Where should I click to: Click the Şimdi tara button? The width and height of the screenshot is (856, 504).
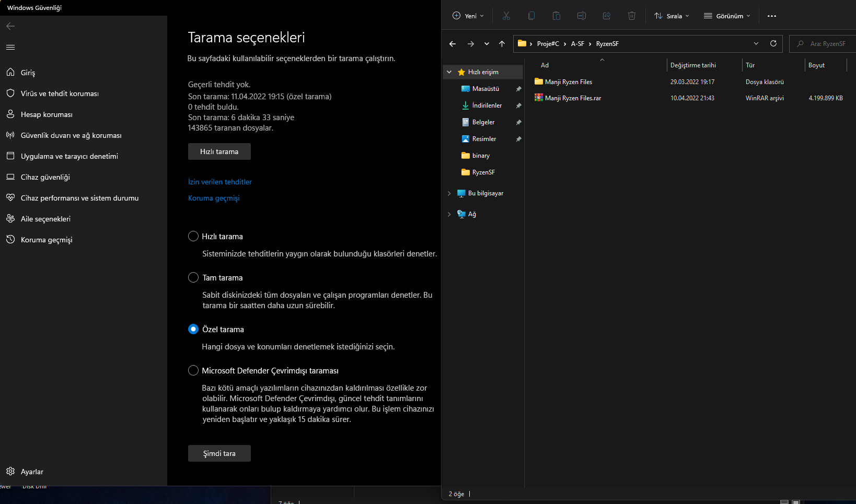point(219,453)
